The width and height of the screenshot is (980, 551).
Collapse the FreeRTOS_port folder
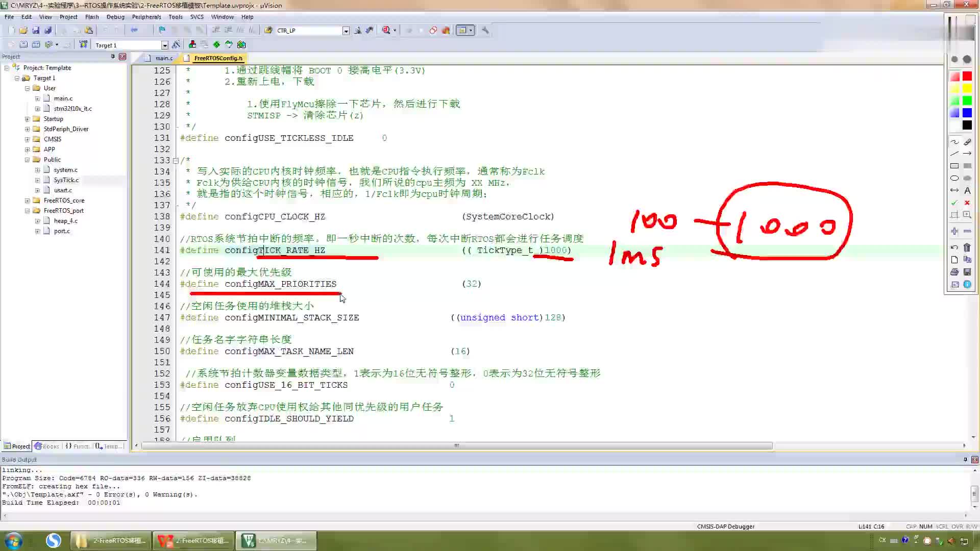(27, 211)
